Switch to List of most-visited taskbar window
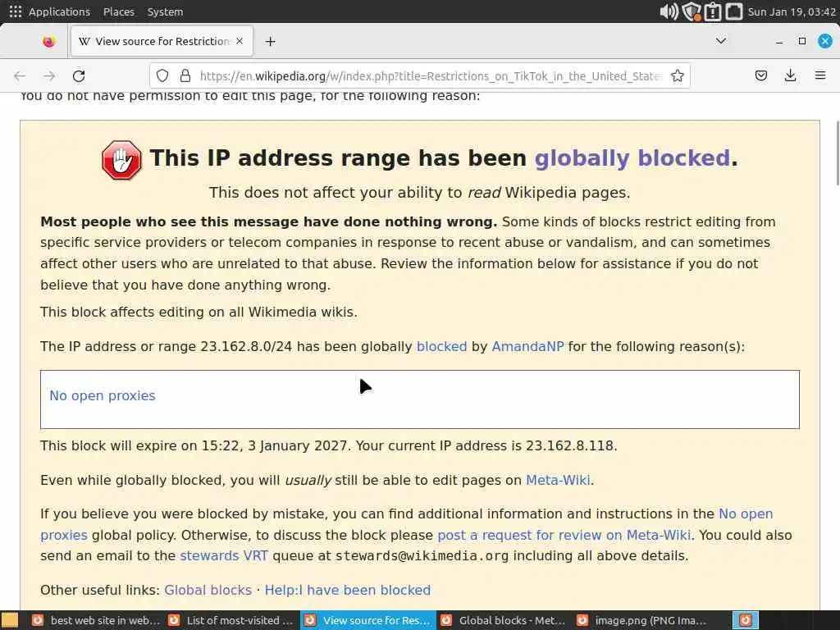The image size is (840, 630). pyautogui.click(x=232, y=620)
